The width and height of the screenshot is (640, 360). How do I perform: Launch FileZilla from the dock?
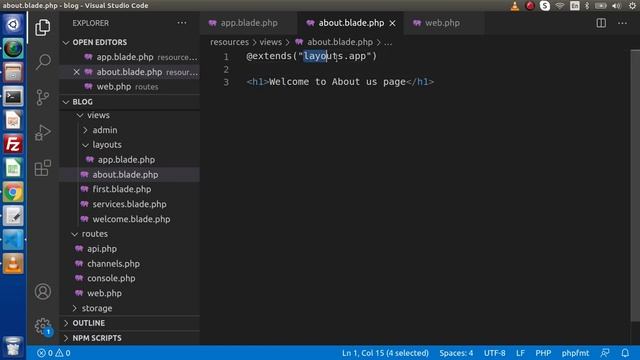coord(13,144)
